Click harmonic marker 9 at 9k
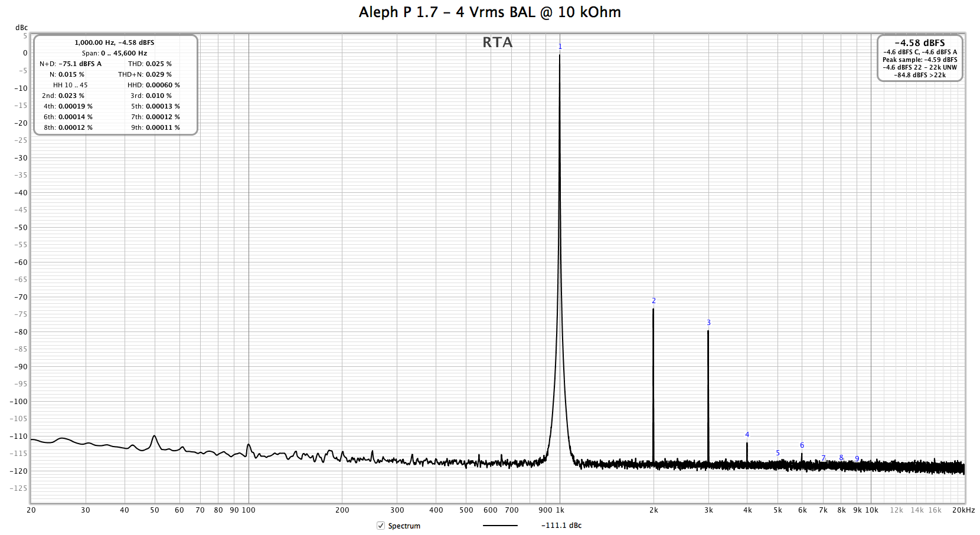The height and width of the screenshot is (535, 980). [857, 458]
